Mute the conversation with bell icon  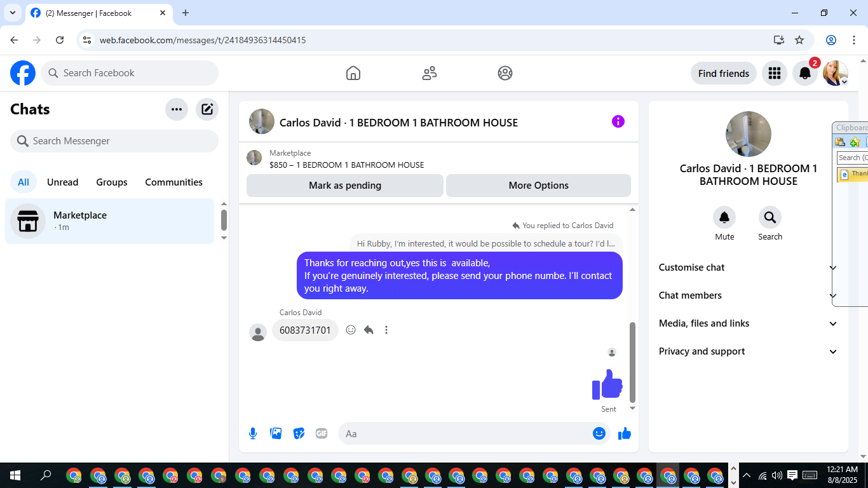(x=724, y=217)
